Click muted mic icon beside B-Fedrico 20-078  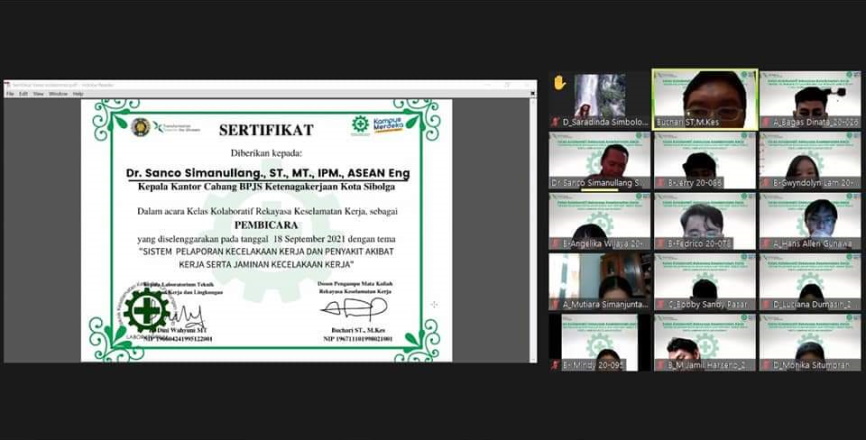click(x=660, y=244)
